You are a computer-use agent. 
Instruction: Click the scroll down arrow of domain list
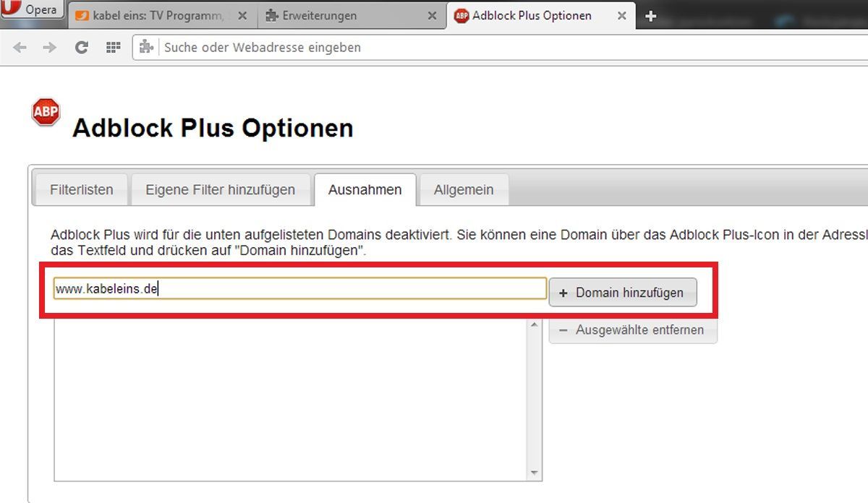tap(535, 473)
